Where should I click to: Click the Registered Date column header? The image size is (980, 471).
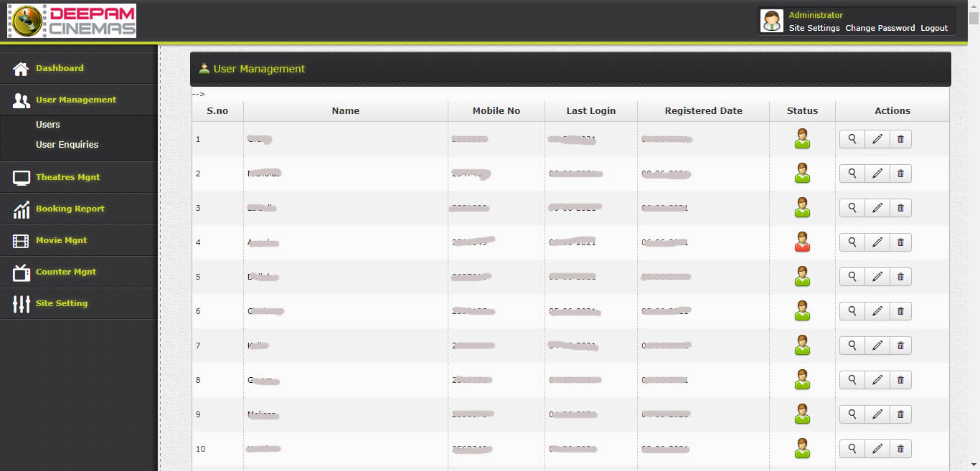(x=703, y=111)
